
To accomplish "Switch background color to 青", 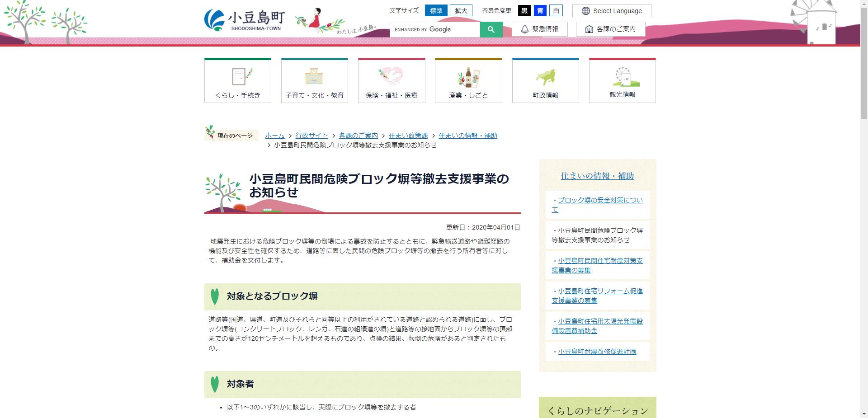I will (540, 10).
